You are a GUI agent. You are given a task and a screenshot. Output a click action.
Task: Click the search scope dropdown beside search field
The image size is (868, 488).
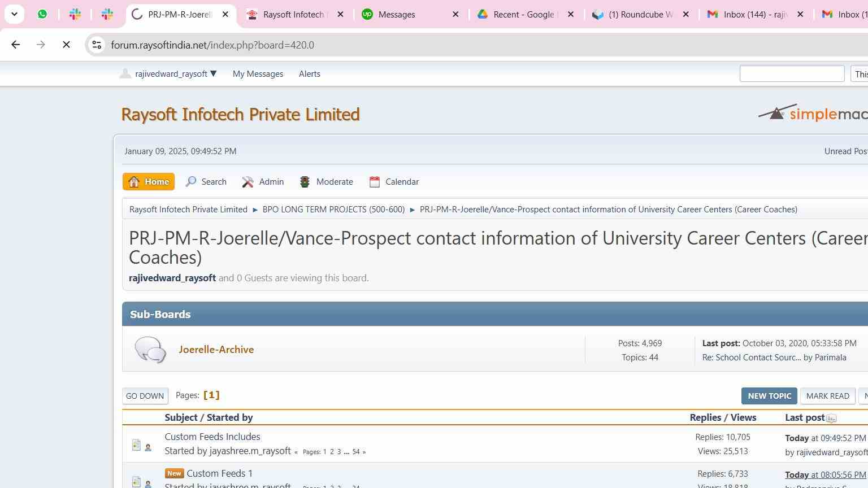tap(860, 74)
